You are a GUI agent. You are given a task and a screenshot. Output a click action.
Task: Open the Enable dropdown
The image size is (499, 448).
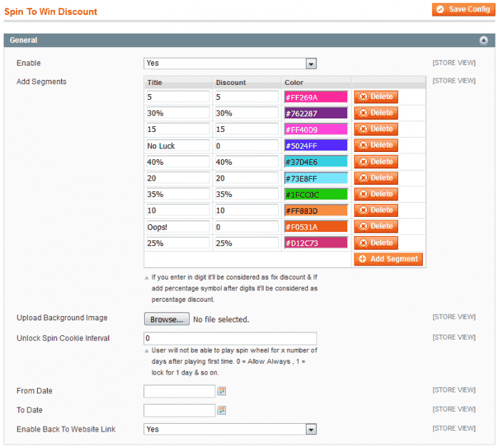(230, 63)
